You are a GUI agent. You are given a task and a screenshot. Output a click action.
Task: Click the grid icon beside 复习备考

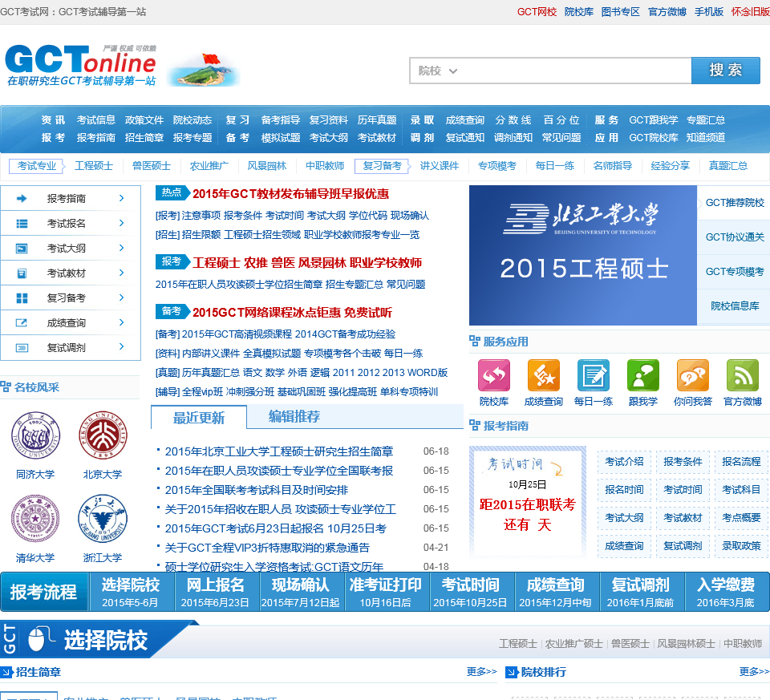22,298
